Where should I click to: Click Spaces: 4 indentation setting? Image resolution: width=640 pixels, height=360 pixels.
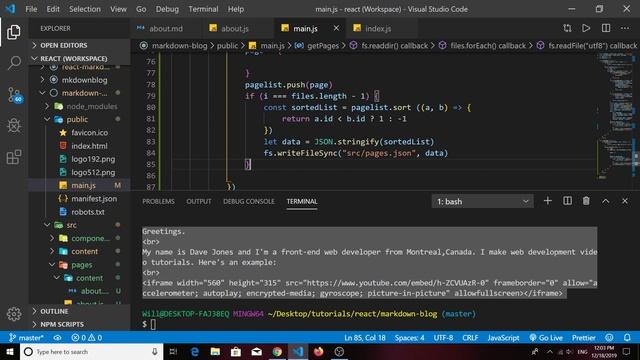[409, 338]
